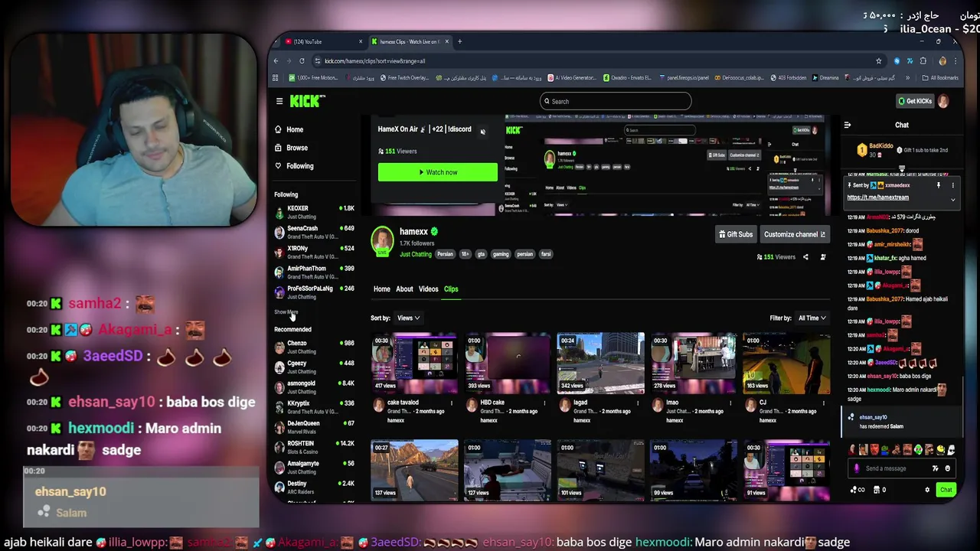Open the browser apps grid icon
The image size is (980, 551).
click(276, 78)
